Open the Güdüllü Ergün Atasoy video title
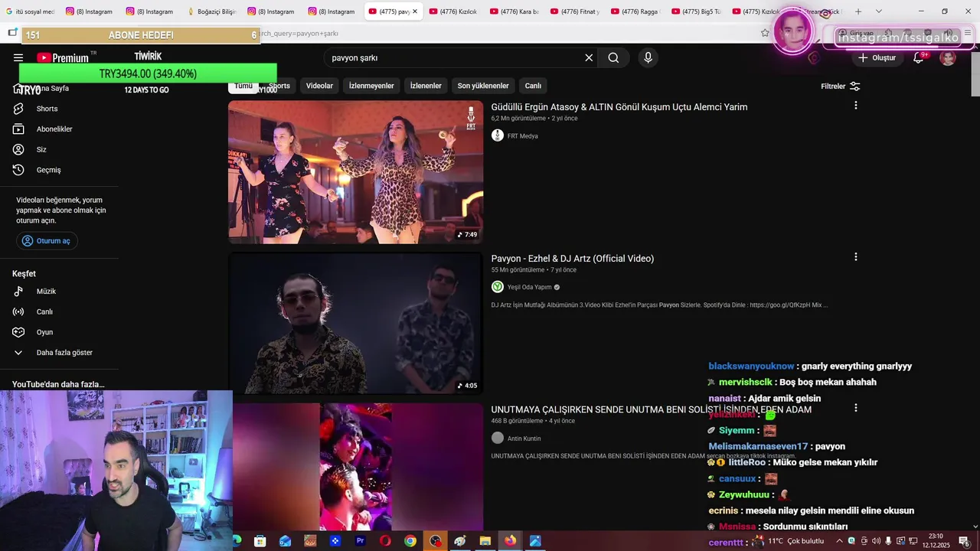This screenshot has height=551, width=980. coord(619,107)
